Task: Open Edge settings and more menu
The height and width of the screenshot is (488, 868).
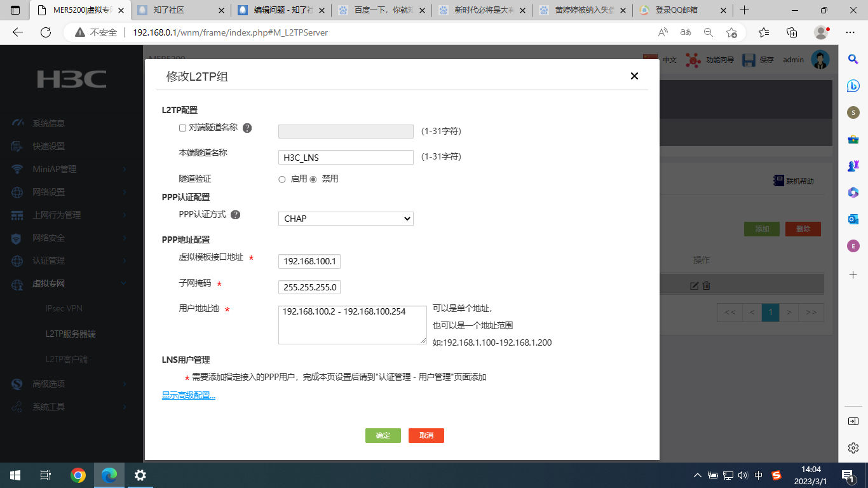Action: (850, 32)
